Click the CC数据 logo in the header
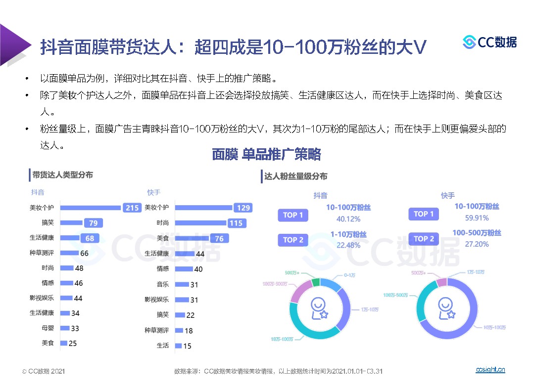533x392 pixels. click(x=489, y=42)
